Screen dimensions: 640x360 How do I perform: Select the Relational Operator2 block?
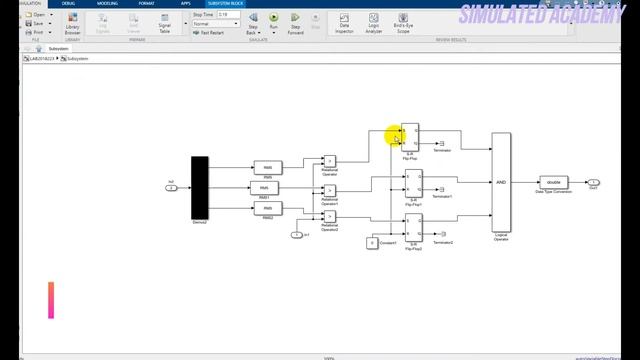click(x=330, y=216)
